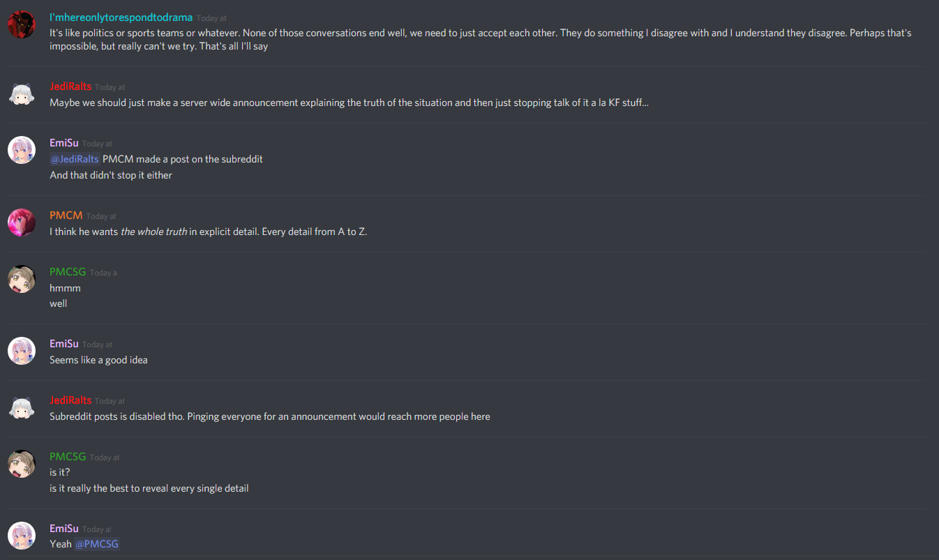Click the @PMCSG mention in the last message
939x560 pixels.
(97, 544)
